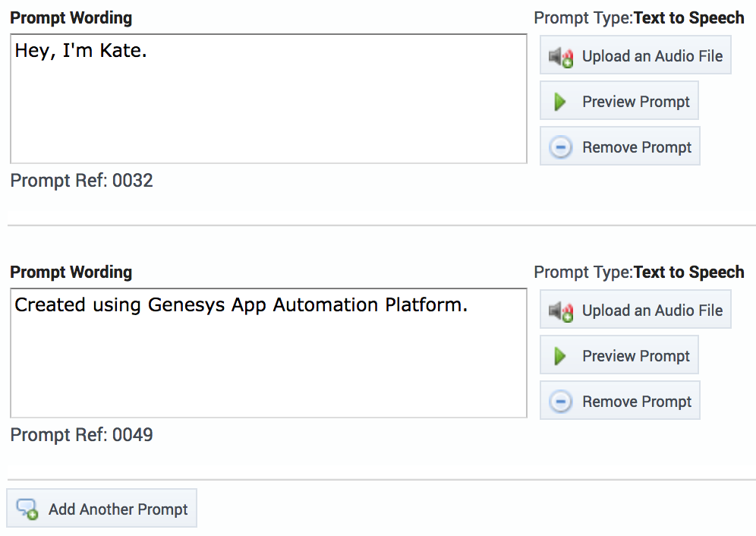Preview Prompt for 'Hey, I'm Kate.'

pos(619,100)
